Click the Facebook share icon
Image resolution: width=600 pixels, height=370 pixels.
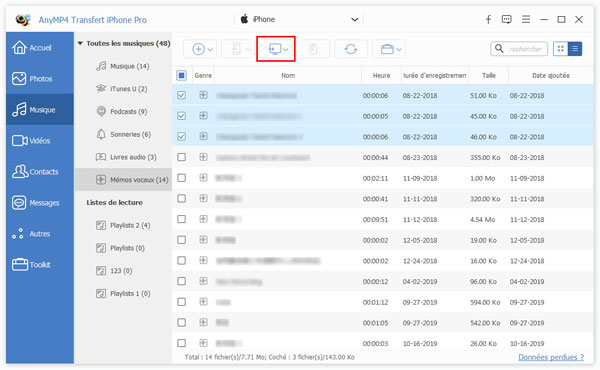(x=488, y=19)
